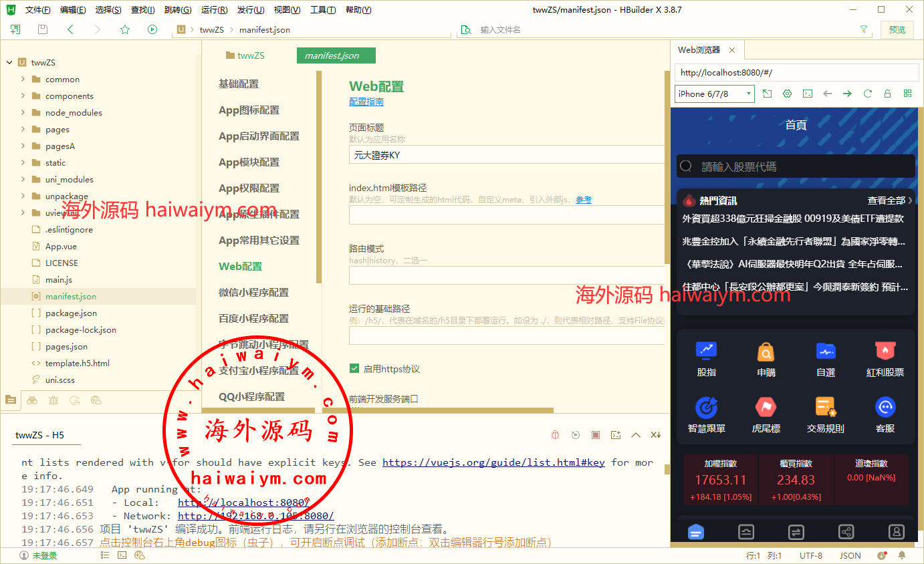Click the QR code icon in browser toolbar

pos(907,94)
